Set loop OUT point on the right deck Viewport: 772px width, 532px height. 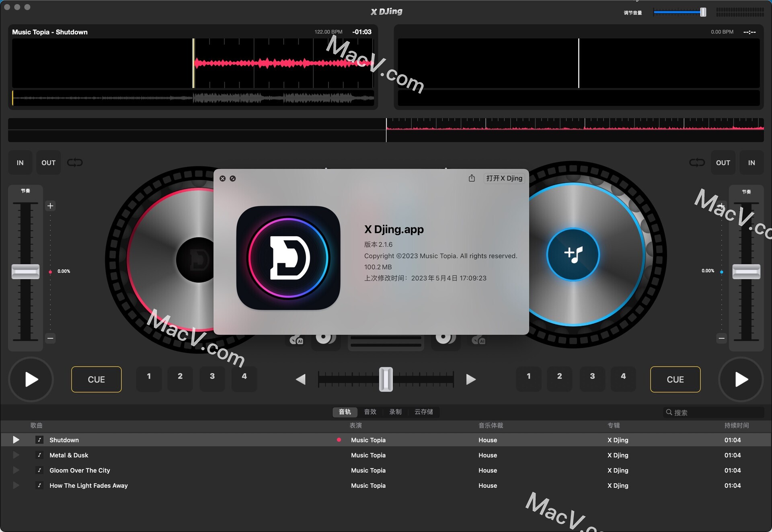(x=723, y=163)
